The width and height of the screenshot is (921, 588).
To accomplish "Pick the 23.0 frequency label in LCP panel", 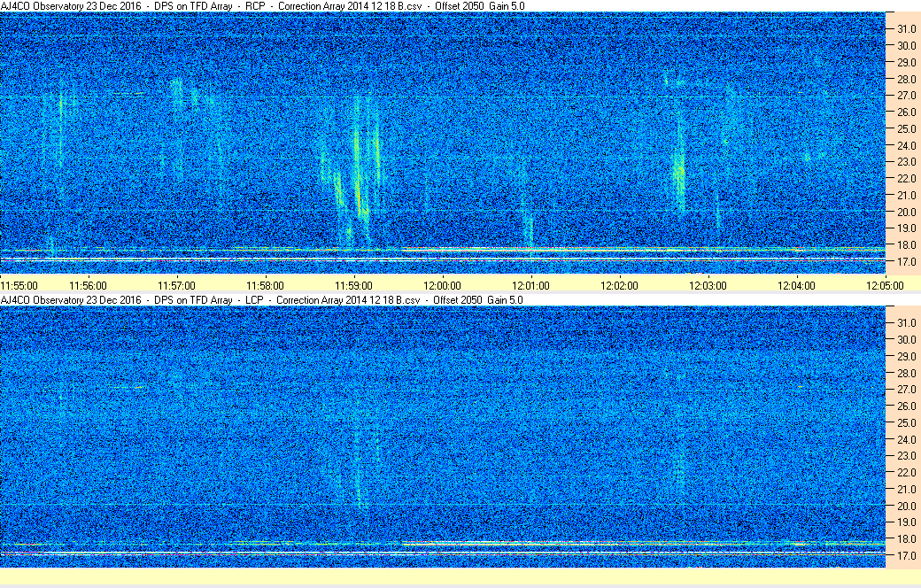I will pos(906,456).
